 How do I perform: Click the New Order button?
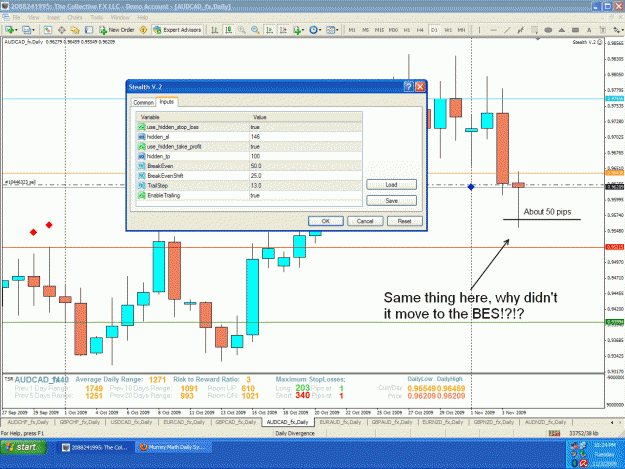click(116, 30)
